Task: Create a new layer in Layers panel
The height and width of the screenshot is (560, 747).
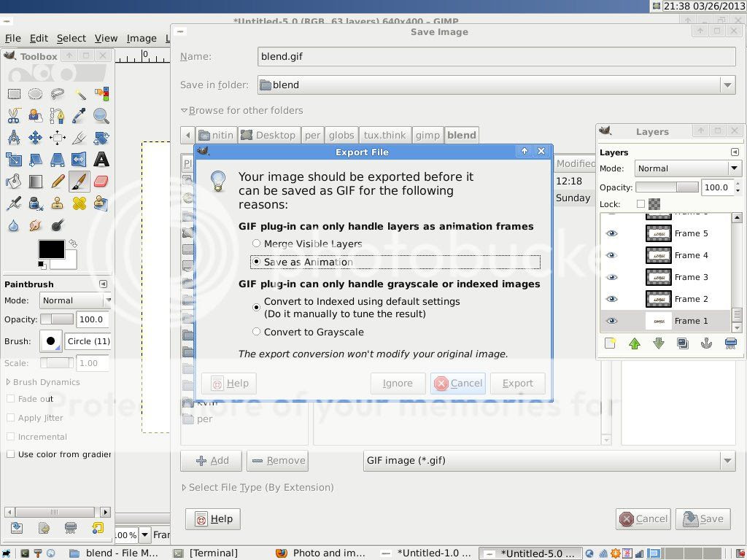Action: pyautogui.click(x=610, y=343)
